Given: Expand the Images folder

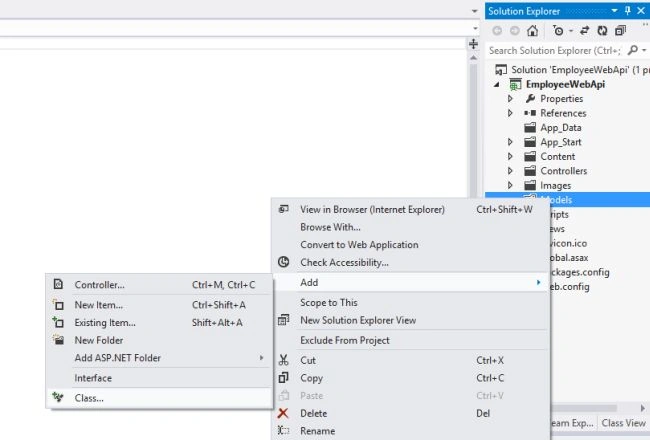Looking at the screenshot, I should 510,185.
